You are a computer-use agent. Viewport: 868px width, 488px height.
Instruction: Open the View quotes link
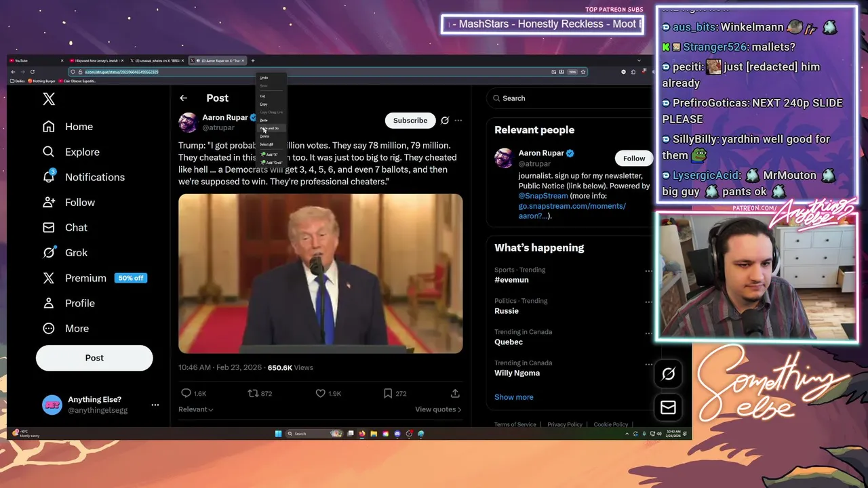[x=438, y=409]
